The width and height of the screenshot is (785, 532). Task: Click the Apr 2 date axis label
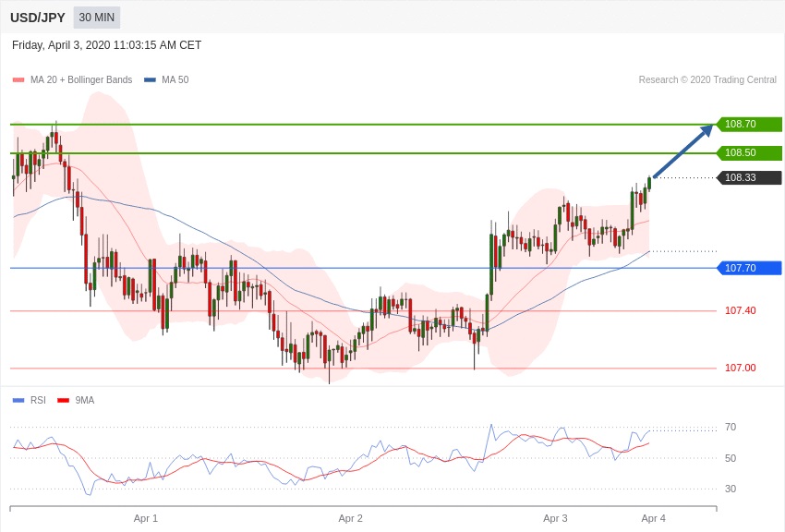[350, 518]
